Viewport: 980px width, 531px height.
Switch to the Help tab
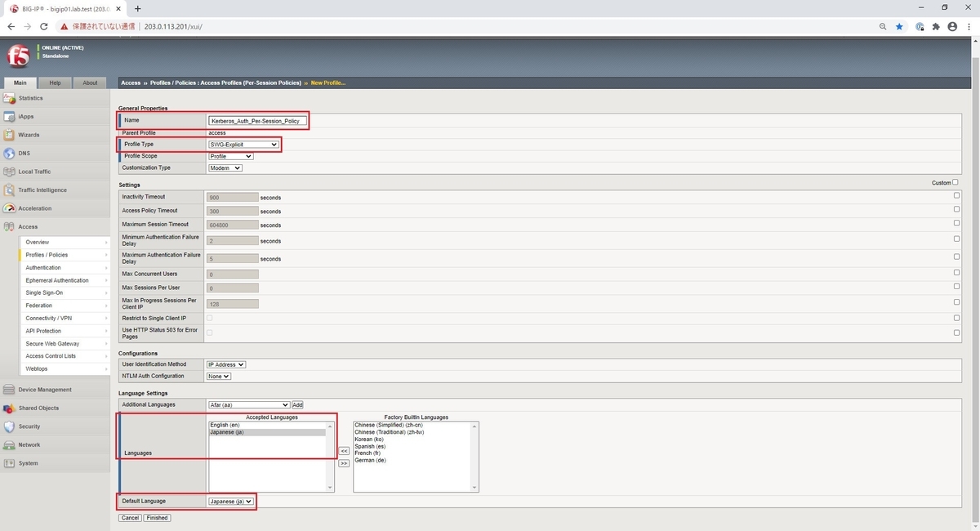pyautogui.click(x=55, y=83)
